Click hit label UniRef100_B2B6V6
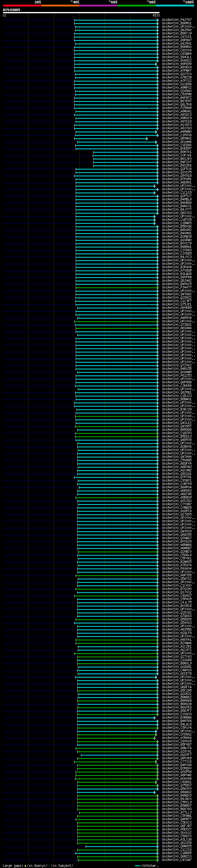The width and height of the screenshot is (197, 868). tap(177, 447)
